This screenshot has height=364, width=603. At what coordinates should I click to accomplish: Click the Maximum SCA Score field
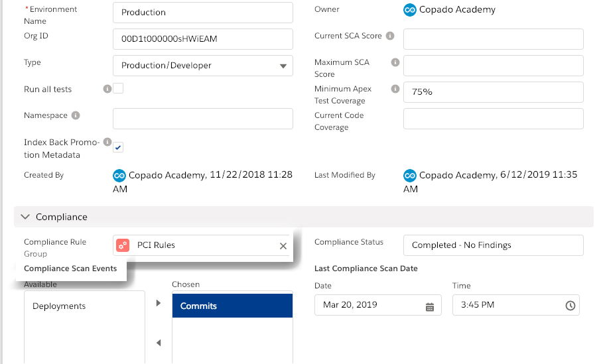point(493,66)
